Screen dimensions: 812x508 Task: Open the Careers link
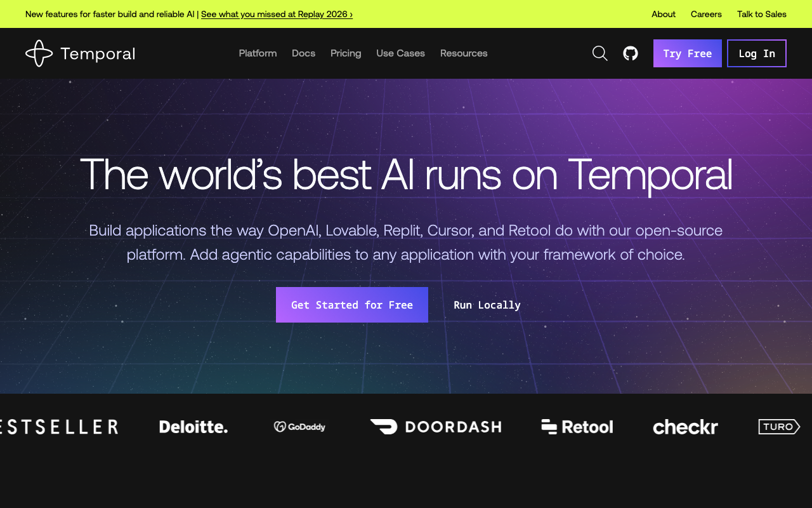(706, 14)
